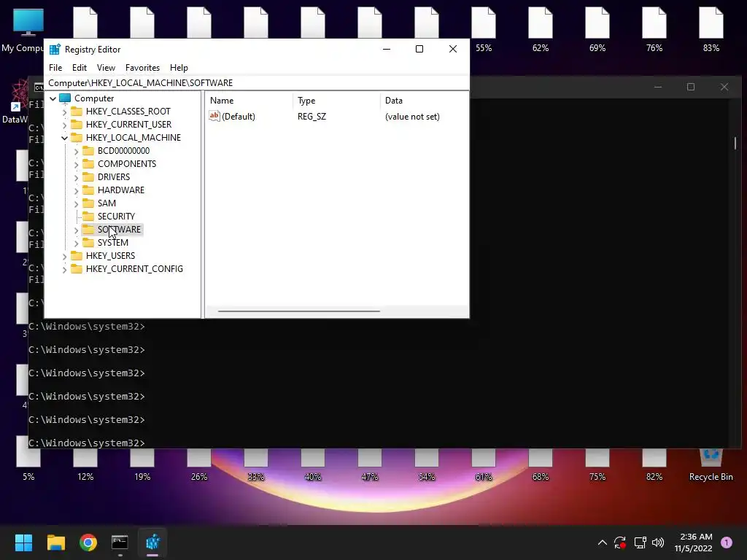
Task: Select the HARDWARE folder icon
Action: [x=88, y=190]
